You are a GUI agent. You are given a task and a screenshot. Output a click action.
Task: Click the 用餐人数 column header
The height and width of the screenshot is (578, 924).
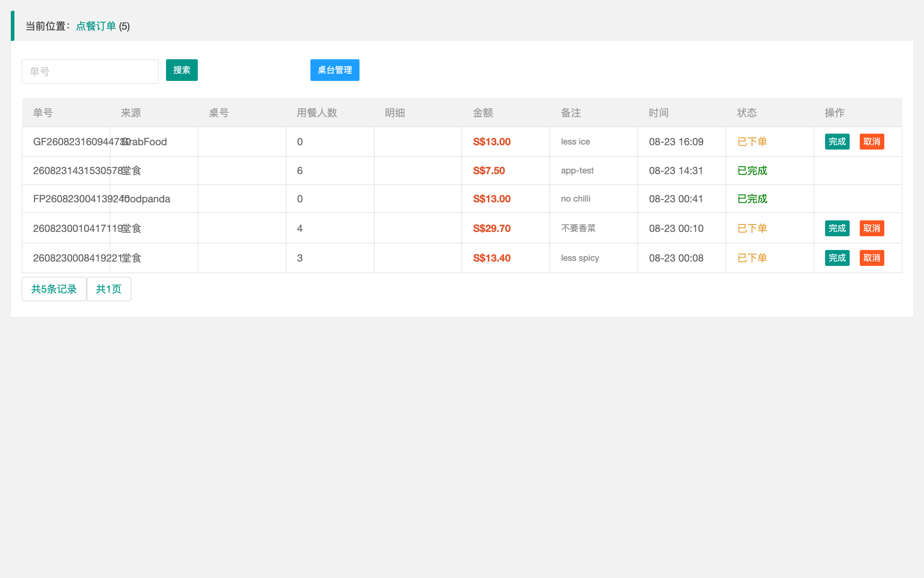click(317, 113)
